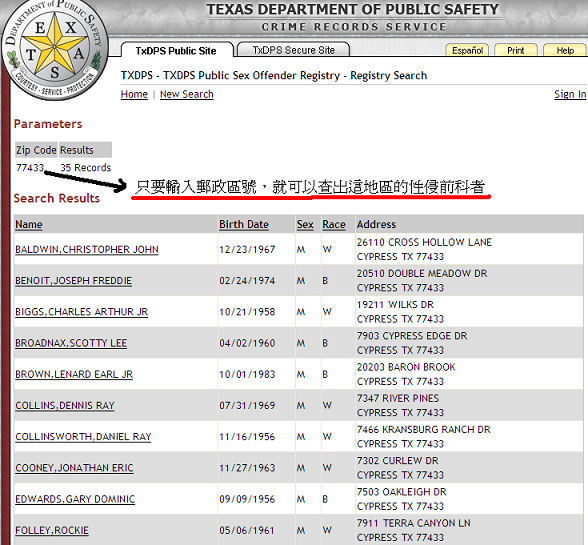The width and height of the screenshot is (588, 545).
Task: Click address 20203 BARON BROOK
Action: point(406,367)
